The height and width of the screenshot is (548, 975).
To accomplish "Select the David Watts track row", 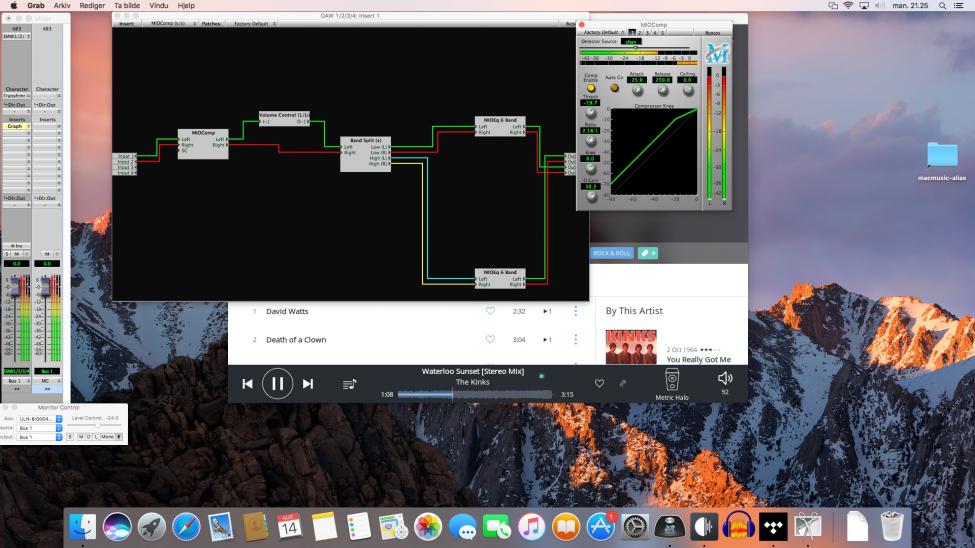I will [x=410, y=311].
